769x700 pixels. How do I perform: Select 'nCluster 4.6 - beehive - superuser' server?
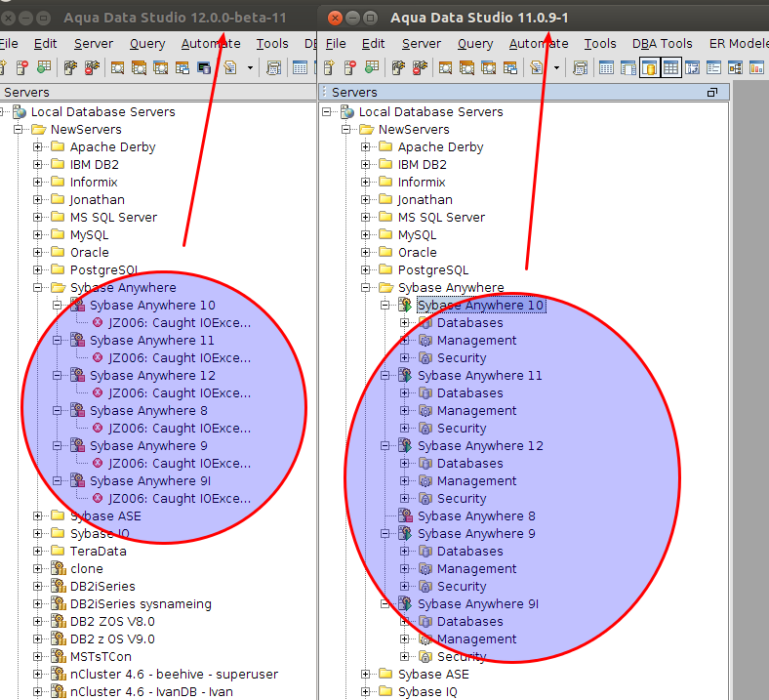[x=174, y=675]
